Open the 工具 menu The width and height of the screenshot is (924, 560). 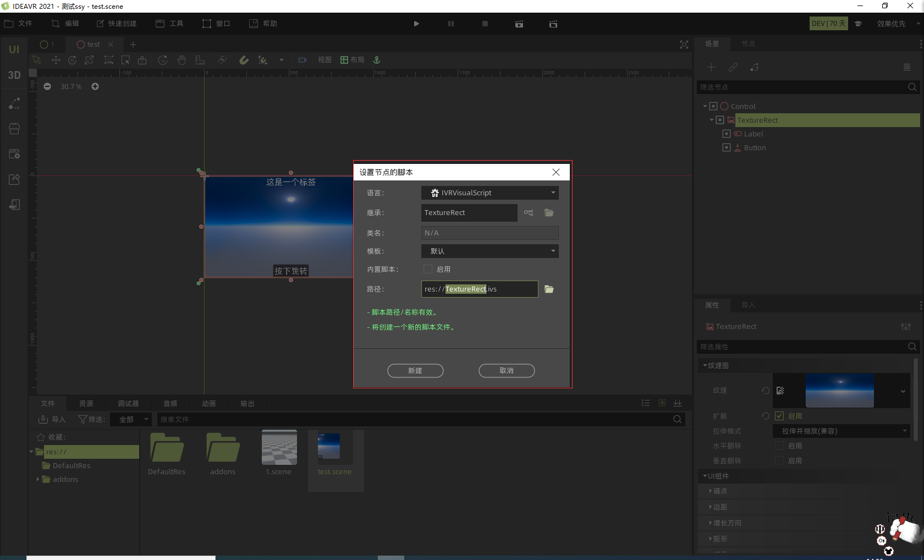pyautogui.click(x=169, y=24)
